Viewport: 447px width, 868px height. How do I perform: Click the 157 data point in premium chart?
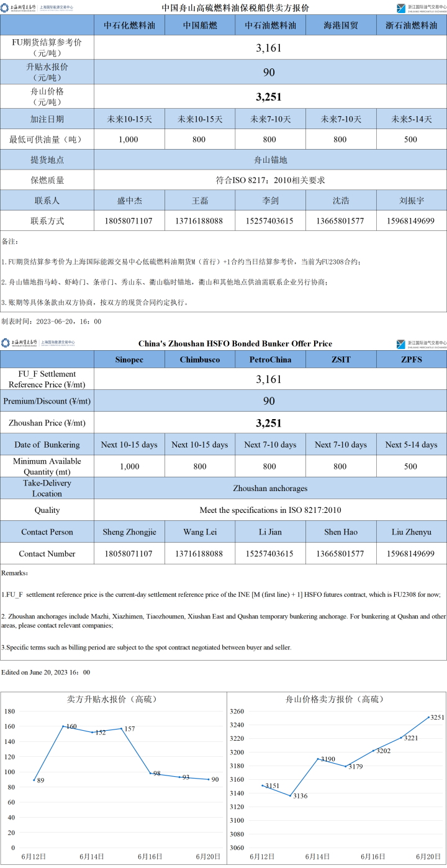click(x=122, y=728)
